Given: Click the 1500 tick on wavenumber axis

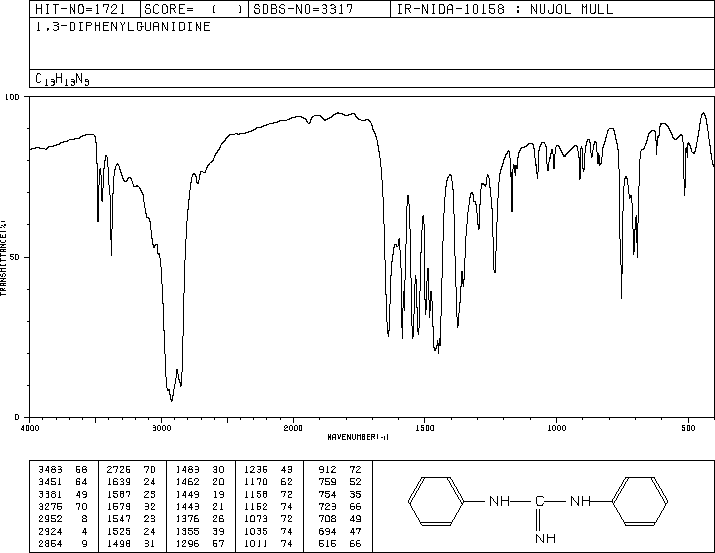Looking at the screenshot, I should 424,428.
